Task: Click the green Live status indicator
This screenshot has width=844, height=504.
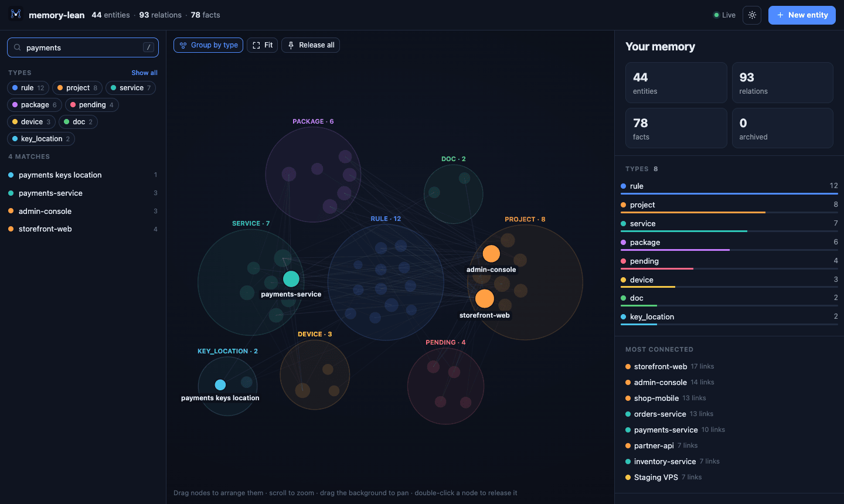Action: point(724,15)
